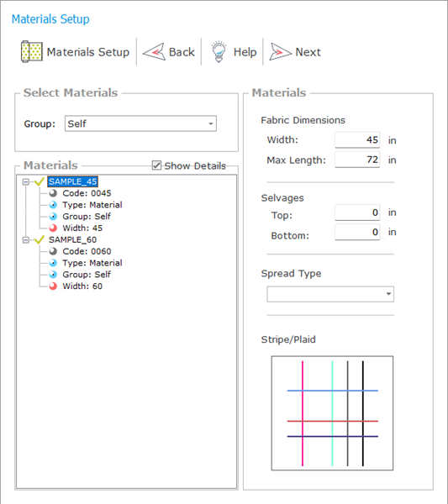
Task: Click the Max Length input field
Action: [x=357, y=160]
